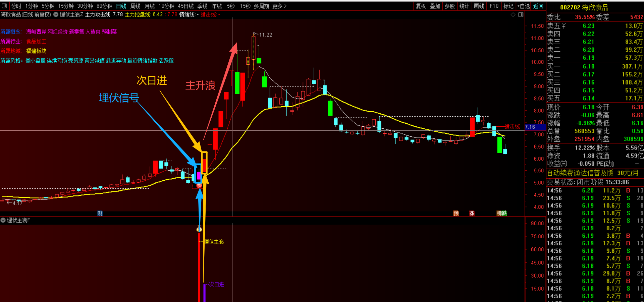Viewport: 644px width, 302px height.
Task: Click the 新零售 concept link
Action: point(76,32)
